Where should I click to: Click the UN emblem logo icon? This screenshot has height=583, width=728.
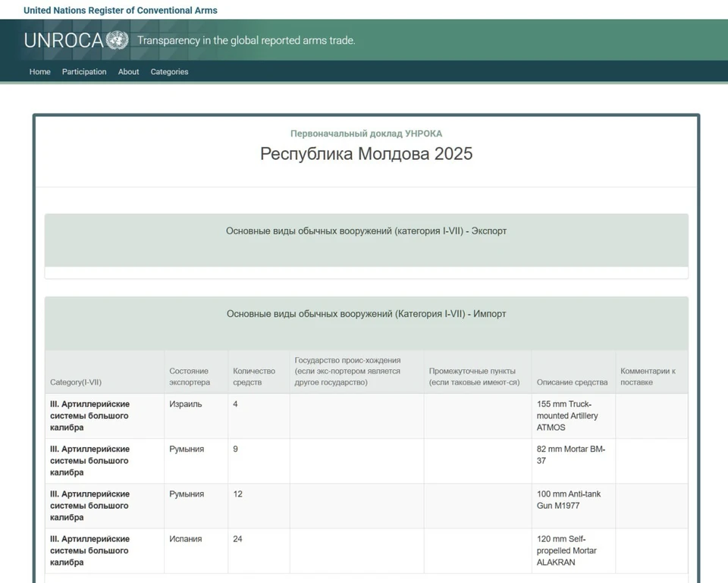(x=117, y=40)
